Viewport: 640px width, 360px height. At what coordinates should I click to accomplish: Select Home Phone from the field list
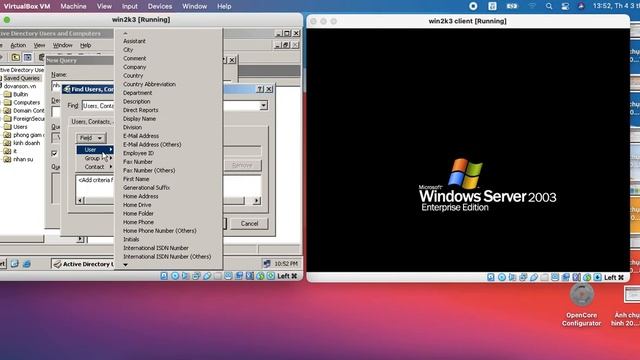click(x=139, y=222)
